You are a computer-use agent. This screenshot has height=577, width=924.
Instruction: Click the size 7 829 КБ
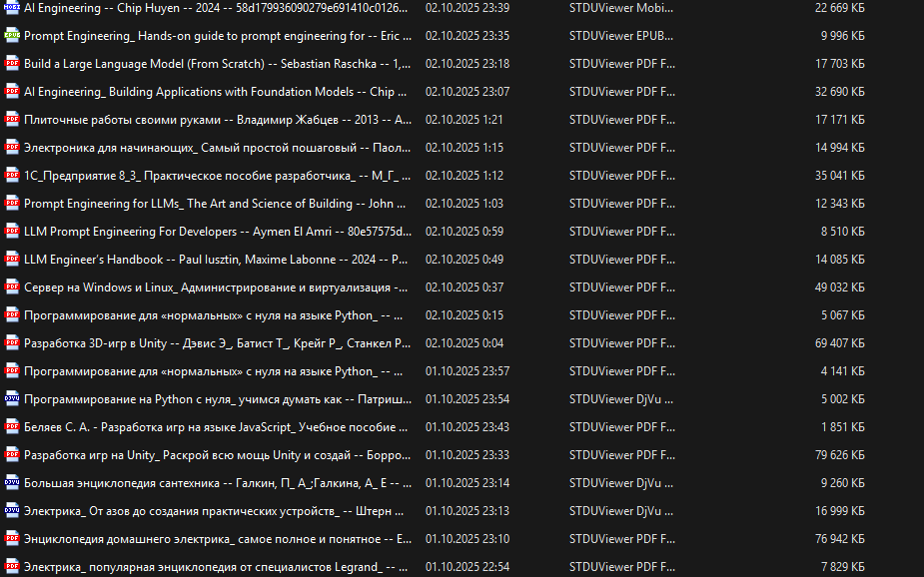tap(843, 567)
